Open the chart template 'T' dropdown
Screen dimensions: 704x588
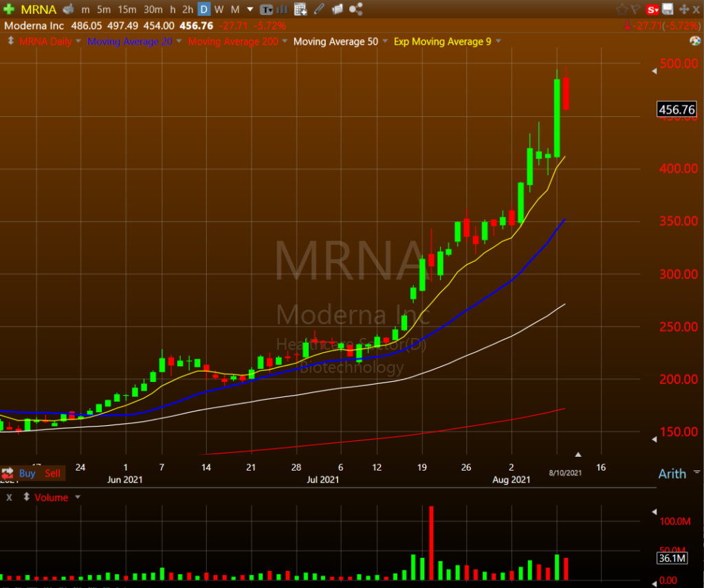(266, 10)
